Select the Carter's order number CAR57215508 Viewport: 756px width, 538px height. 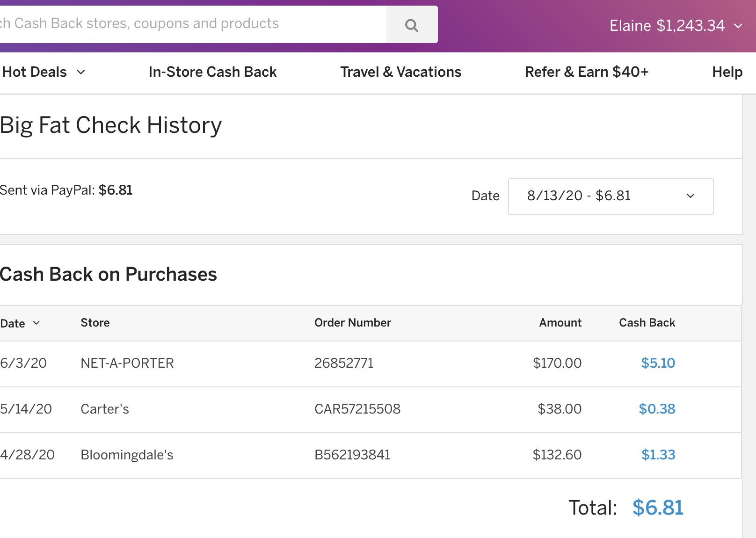point(357,409)
